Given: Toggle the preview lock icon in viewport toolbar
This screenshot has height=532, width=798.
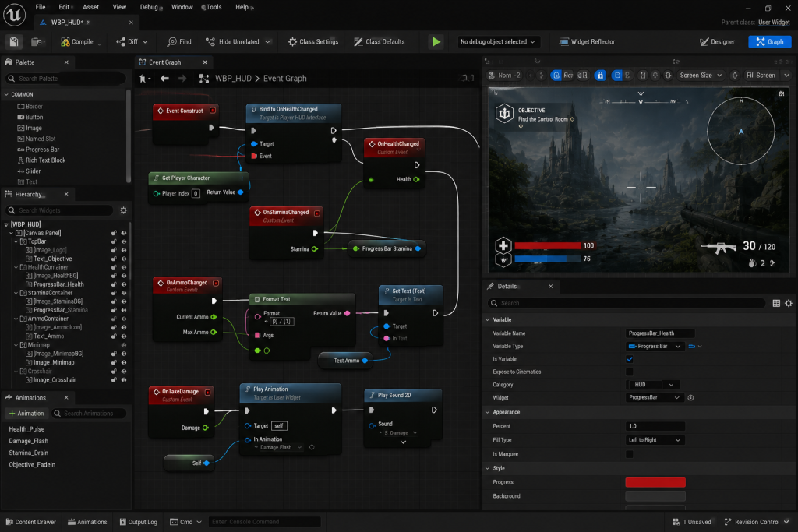Looking at the screenshot, I should coord(601,76).
